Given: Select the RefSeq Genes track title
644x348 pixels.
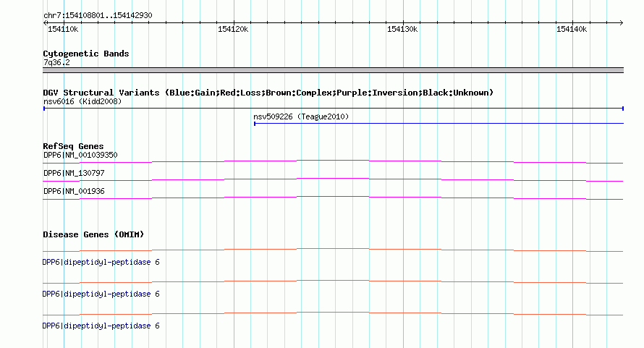Looking at the screenshot, I should pos(73,146).
